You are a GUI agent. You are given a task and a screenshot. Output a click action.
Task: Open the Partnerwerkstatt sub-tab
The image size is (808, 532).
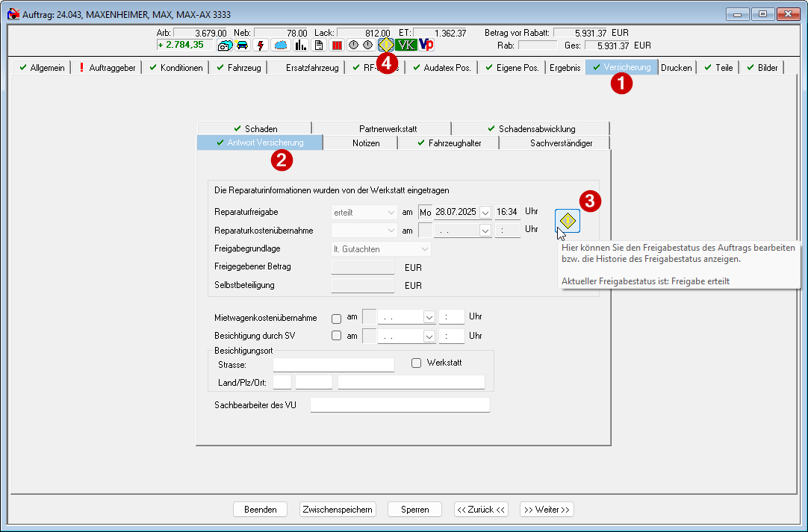point(382,129)
